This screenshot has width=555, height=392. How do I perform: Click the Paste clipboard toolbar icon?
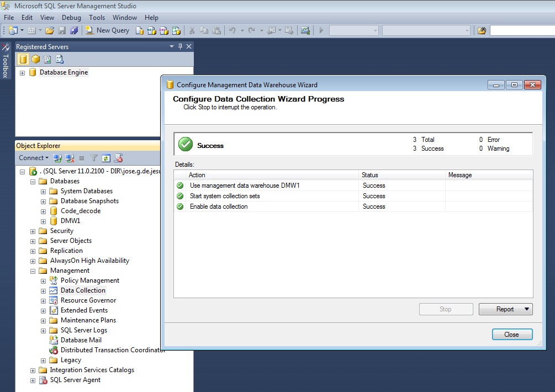(216, 30)
